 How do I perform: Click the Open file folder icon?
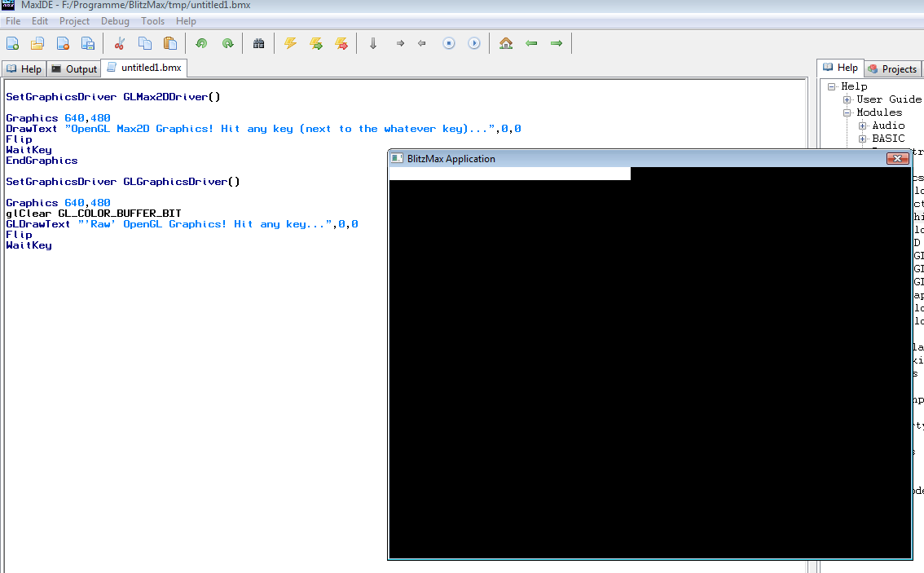click(x=37, y=43)
